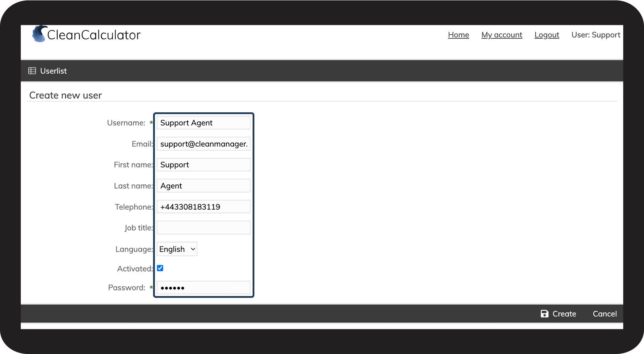Focus the Username input field

(x=203, y=123)
